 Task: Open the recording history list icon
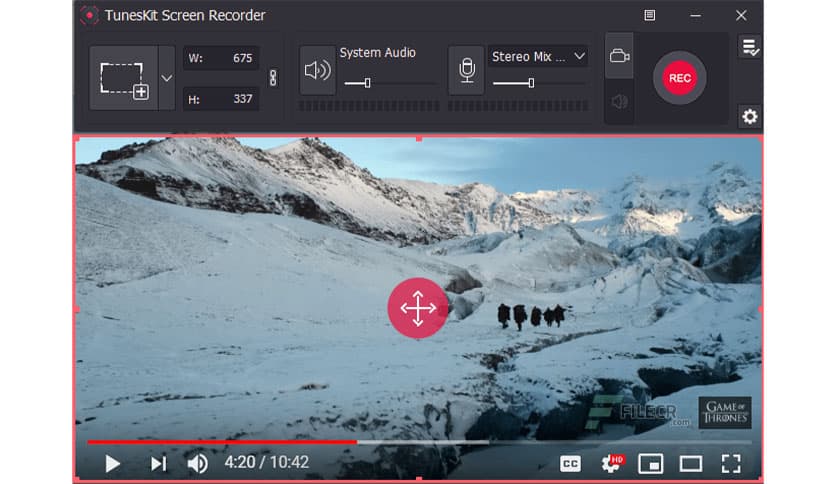pyautogui.click(x=750, y=47)
